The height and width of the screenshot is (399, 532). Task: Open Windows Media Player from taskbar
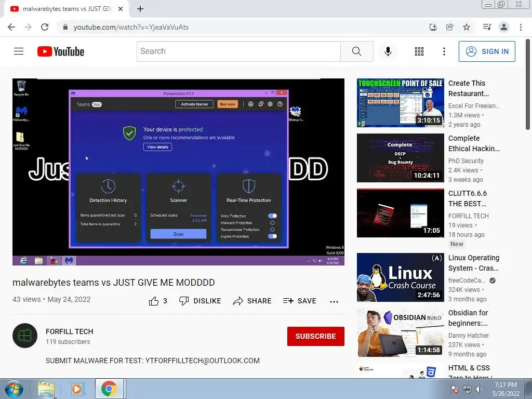point(77,389)
